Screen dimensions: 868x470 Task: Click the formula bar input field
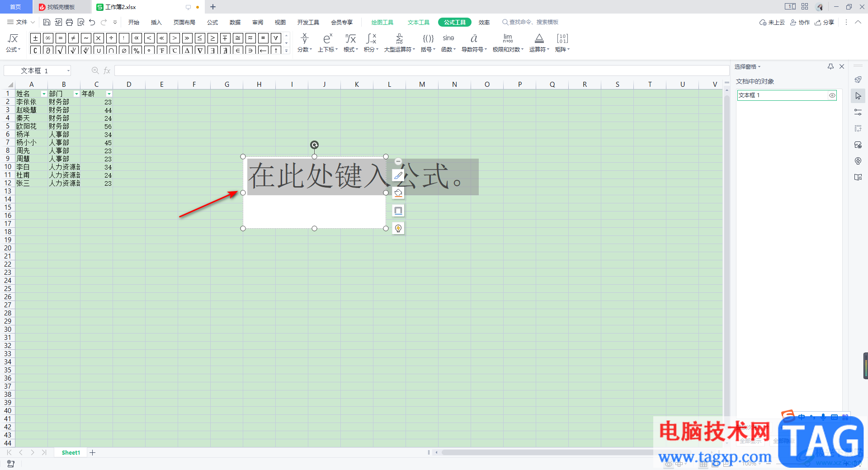(421, 70)
